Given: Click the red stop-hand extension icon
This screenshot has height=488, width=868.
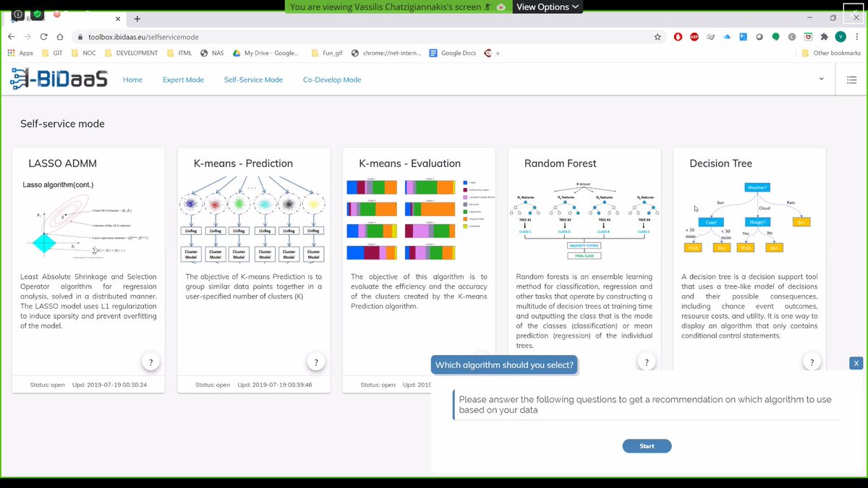Looking at the screenshot, I should [x=678, y=36].
